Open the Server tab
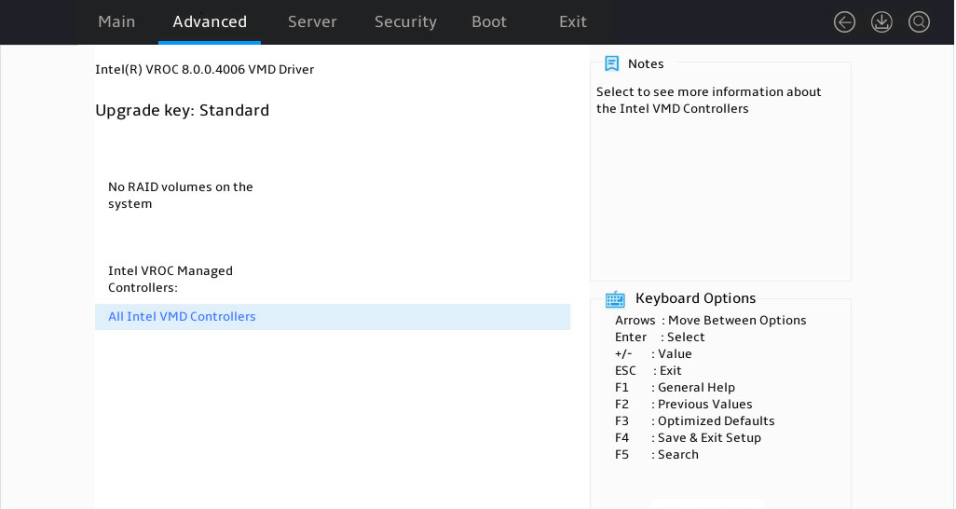956x509 pixels. point(312,22)
